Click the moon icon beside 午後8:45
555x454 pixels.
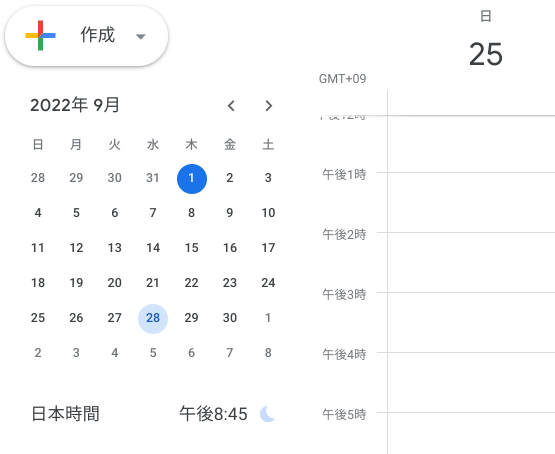point(268,414)
